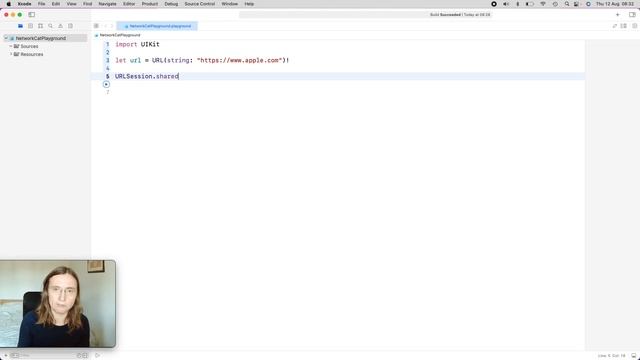This screenshot has width=640, height=360.
Task: Expand the Resources folder
Action: tap(11, 54)
